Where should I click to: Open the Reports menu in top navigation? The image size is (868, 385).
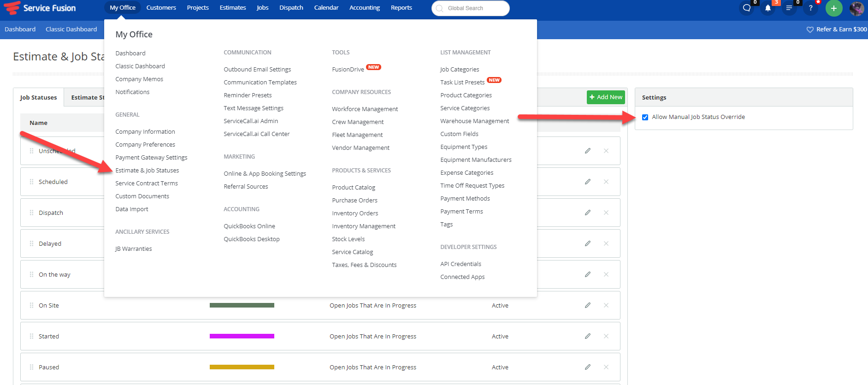coord(402,8)
